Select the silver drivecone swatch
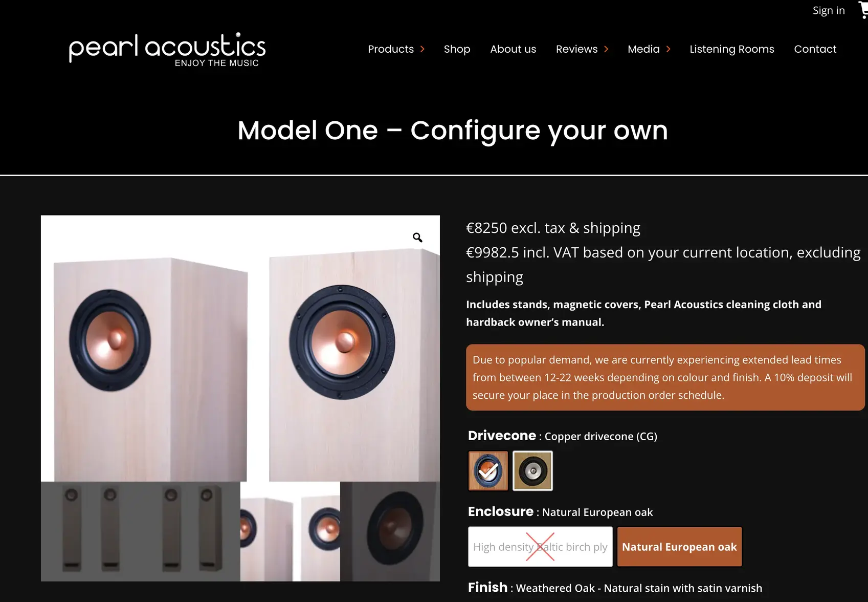Screen dimensions: 868x602 532,470
